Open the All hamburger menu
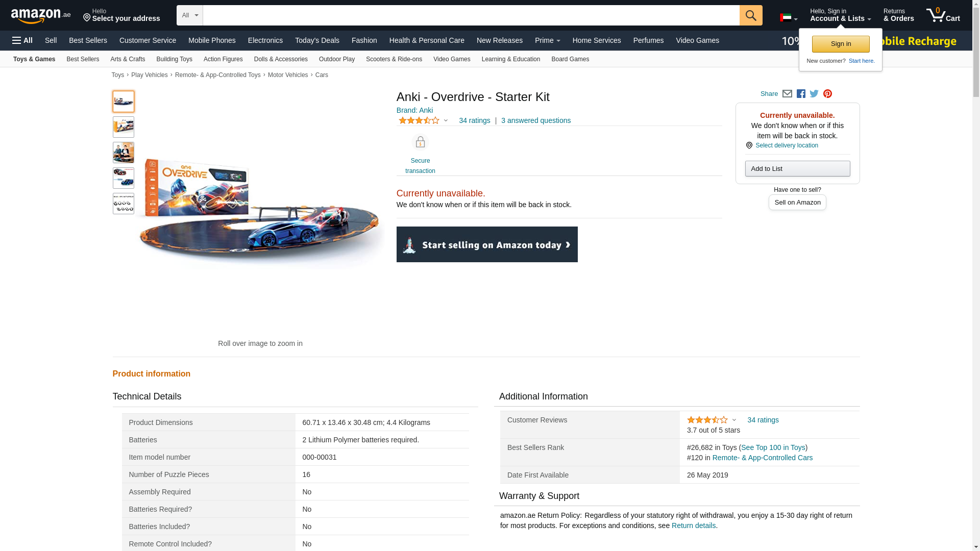The image size is (980, 551). tap(22, 40)
